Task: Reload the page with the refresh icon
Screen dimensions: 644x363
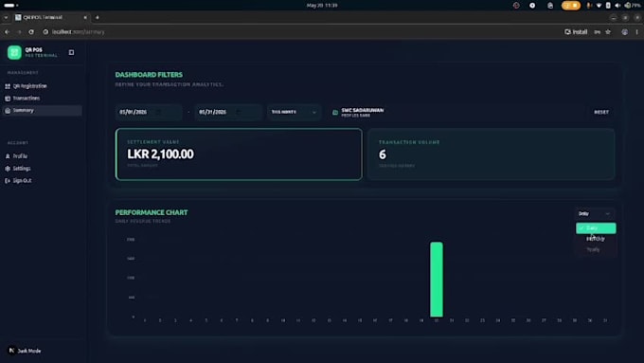Action: click(x=31, y=32)
